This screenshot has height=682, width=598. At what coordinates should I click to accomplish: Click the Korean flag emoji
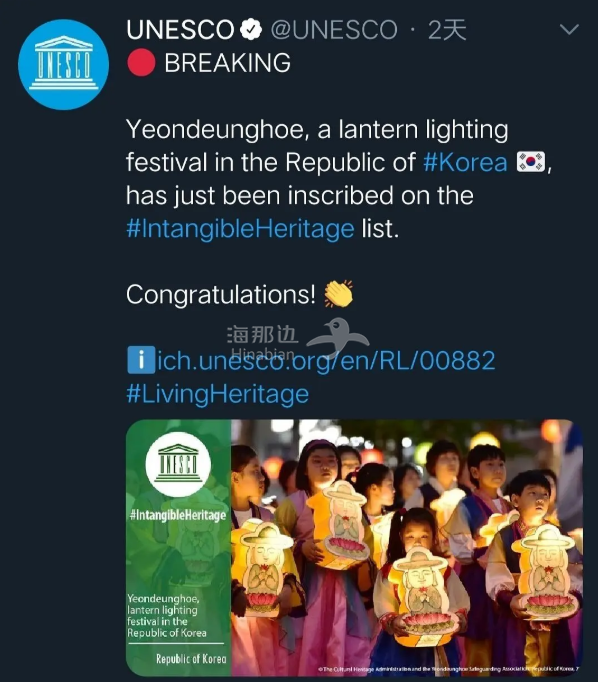(x=531, y=162)
